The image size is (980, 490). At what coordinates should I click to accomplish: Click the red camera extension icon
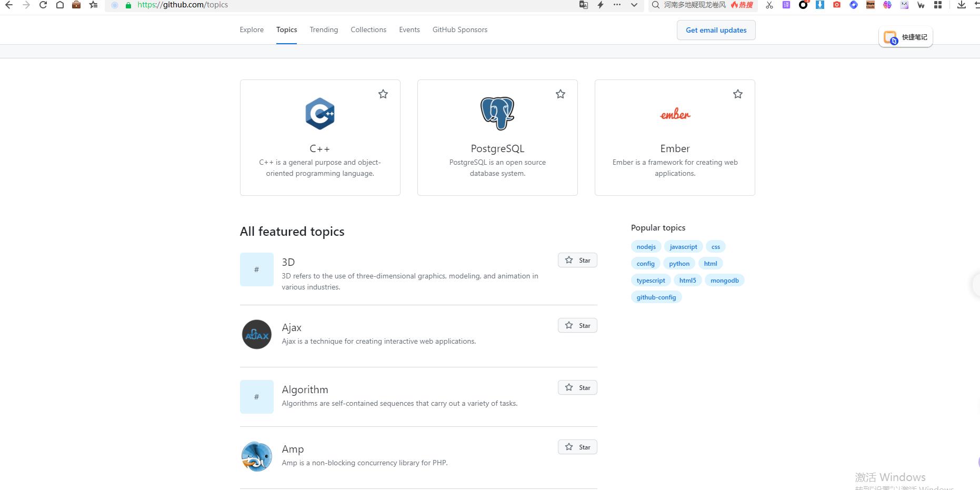(x=837, y=5)
